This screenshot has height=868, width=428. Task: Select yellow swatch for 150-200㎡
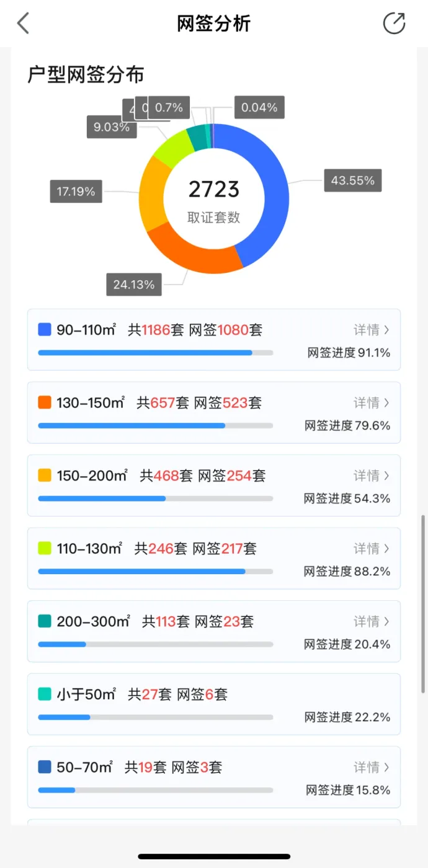(x=45, y=476)
